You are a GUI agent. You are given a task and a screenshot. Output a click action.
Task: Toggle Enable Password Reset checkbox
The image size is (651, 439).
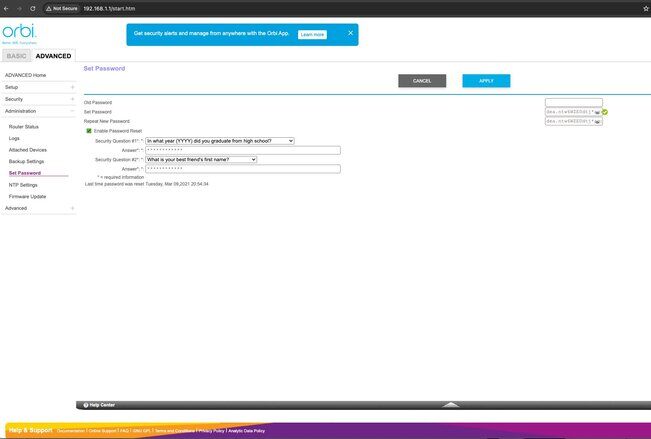click(89, 131)
